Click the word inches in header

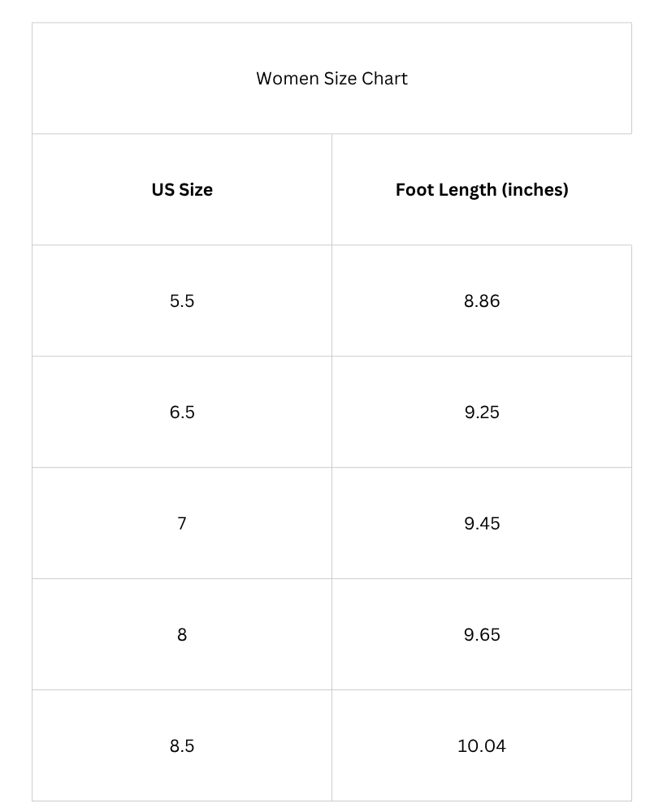pos(535,189)
